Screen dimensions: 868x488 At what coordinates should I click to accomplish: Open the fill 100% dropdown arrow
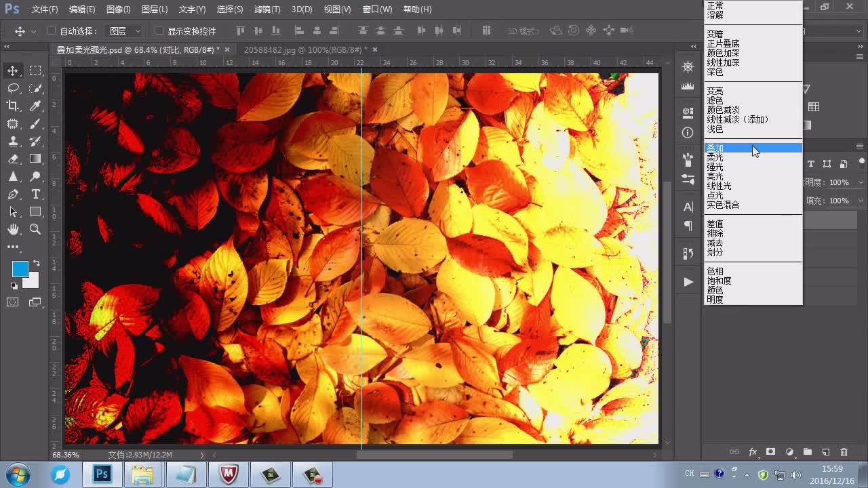tap(861, 201)
